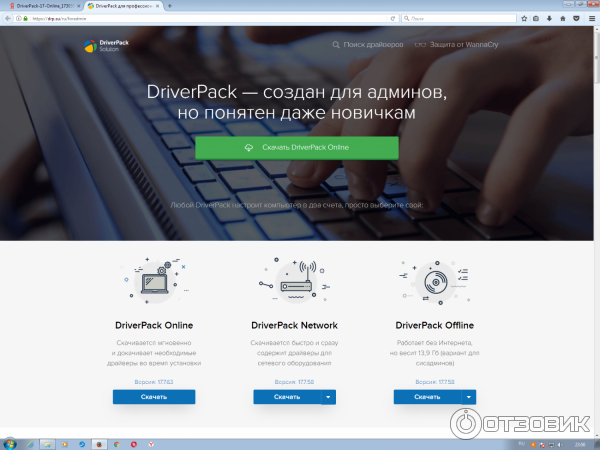This screenshot has height=450, width=600.
Task: Open a new tab with plus button
Action: (x=170, y=6)
